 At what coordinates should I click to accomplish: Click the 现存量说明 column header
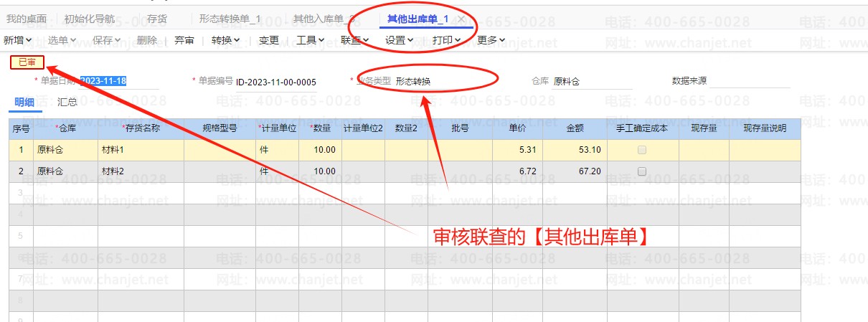[x=765, y=128]
